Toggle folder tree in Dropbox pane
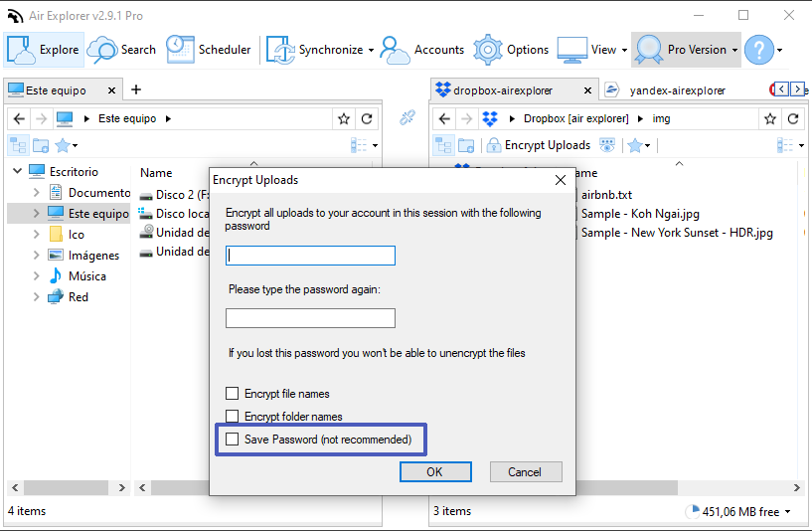This screenshot has height=531, width=812. tap(443, 145)
